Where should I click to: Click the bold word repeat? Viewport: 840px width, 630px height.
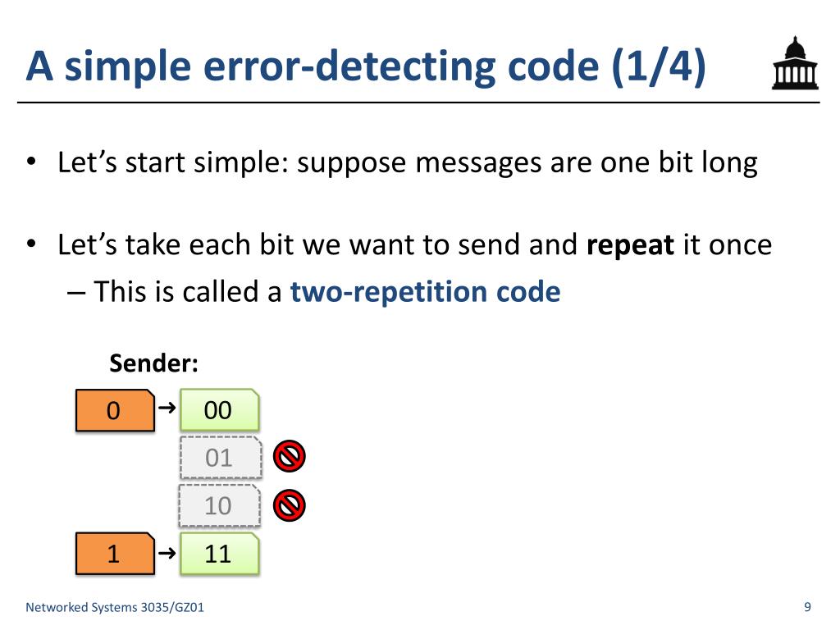point(630,245)
